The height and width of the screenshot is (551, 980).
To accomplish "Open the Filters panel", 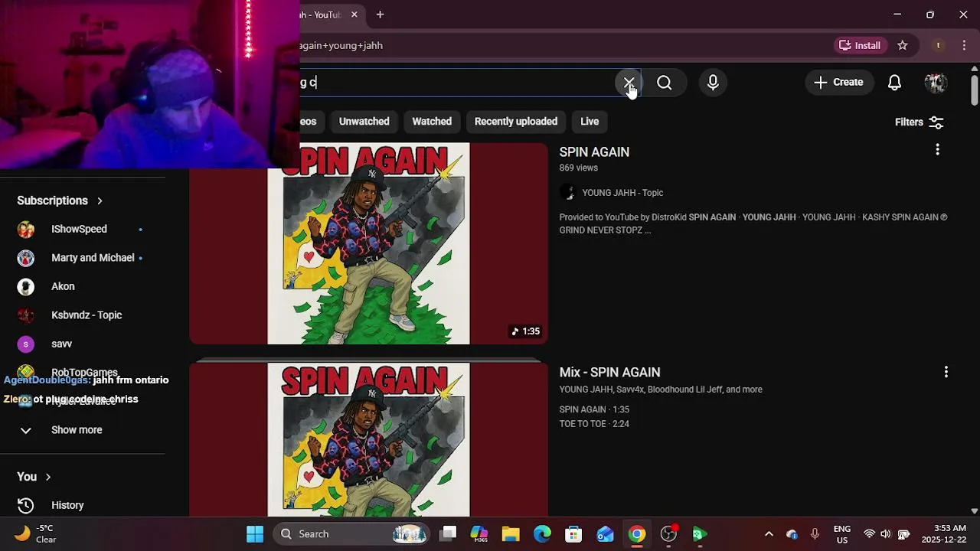I will point(920,122).
